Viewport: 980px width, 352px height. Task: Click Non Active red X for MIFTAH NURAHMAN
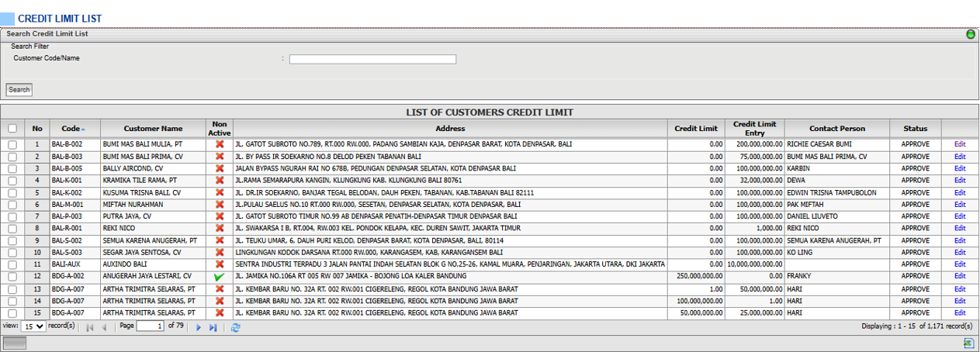[x=220, y=205]
